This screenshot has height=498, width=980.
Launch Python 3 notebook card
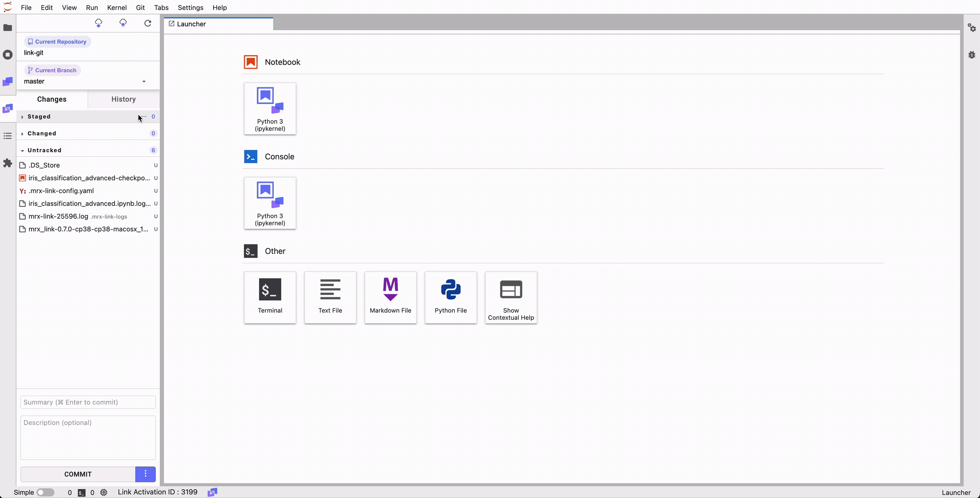270,109
